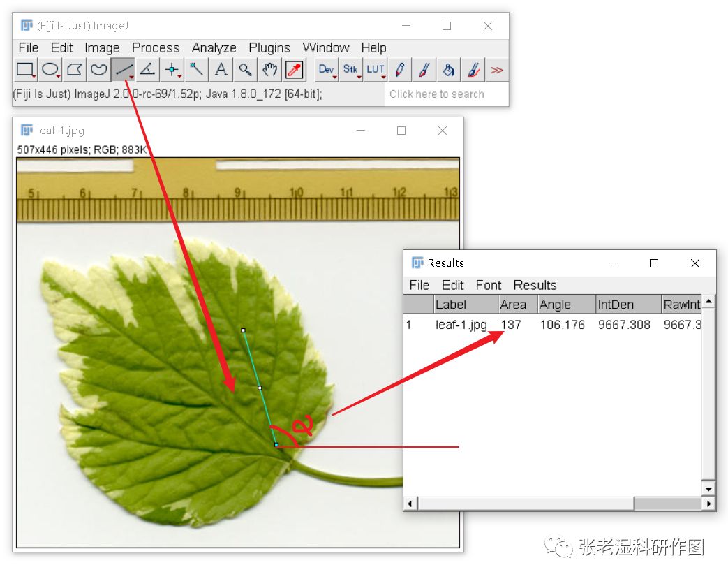Click the Fiji icon in ImageJ title bar
This screenshot has height=579, width=728.
pos(27,26)
